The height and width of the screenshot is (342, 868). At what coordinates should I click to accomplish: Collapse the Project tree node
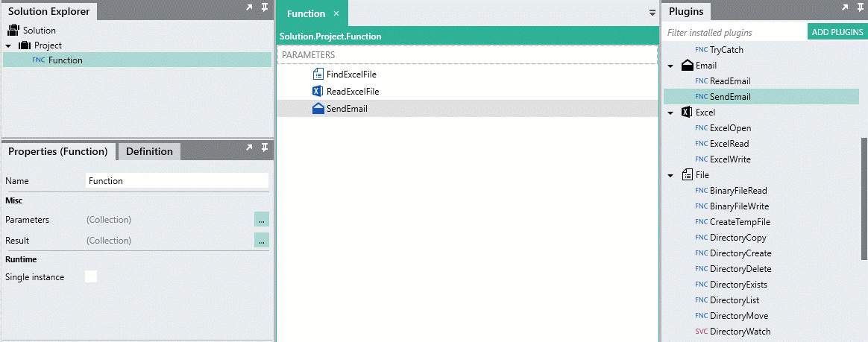pos(8,46)
